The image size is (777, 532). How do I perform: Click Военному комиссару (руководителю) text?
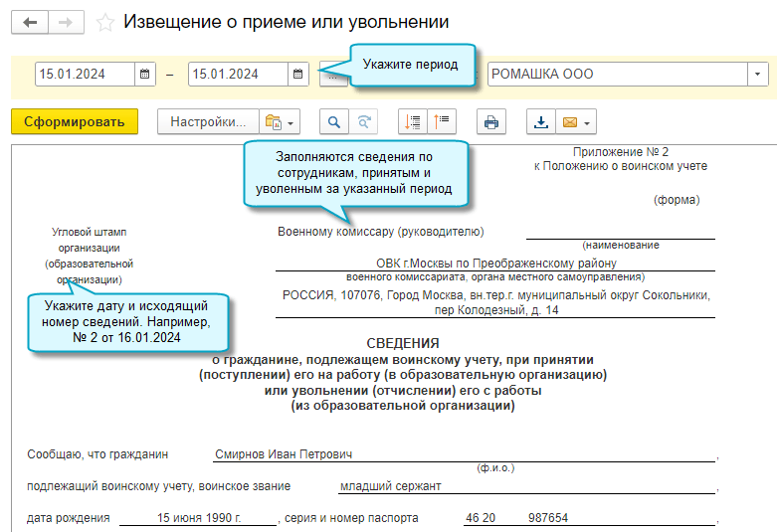(381, 232)
